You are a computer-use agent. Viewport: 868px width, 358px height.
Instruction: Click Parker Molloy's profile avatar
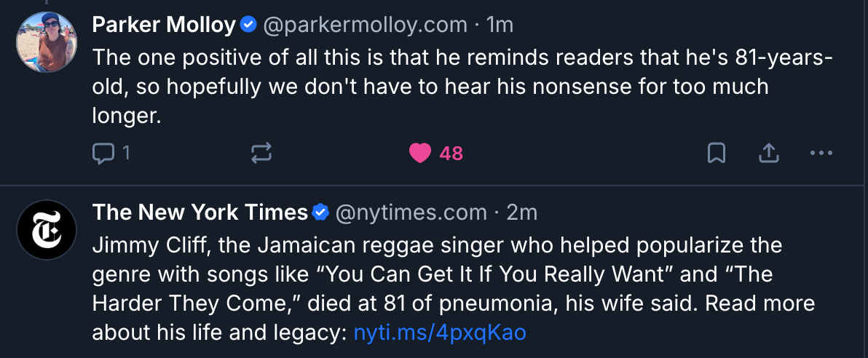46,41
